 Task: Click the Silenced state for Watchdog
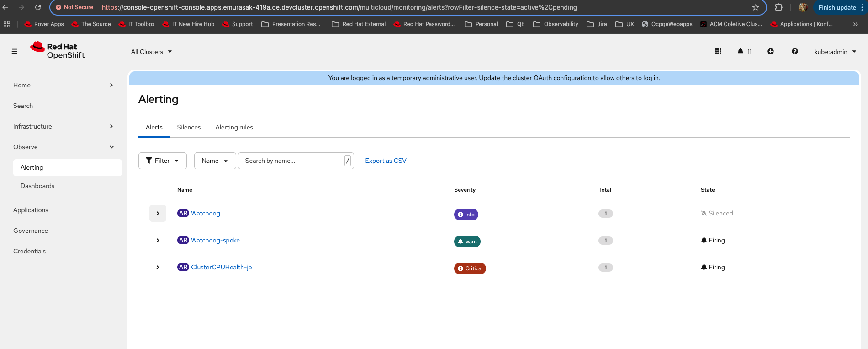(x=717, y=213)
